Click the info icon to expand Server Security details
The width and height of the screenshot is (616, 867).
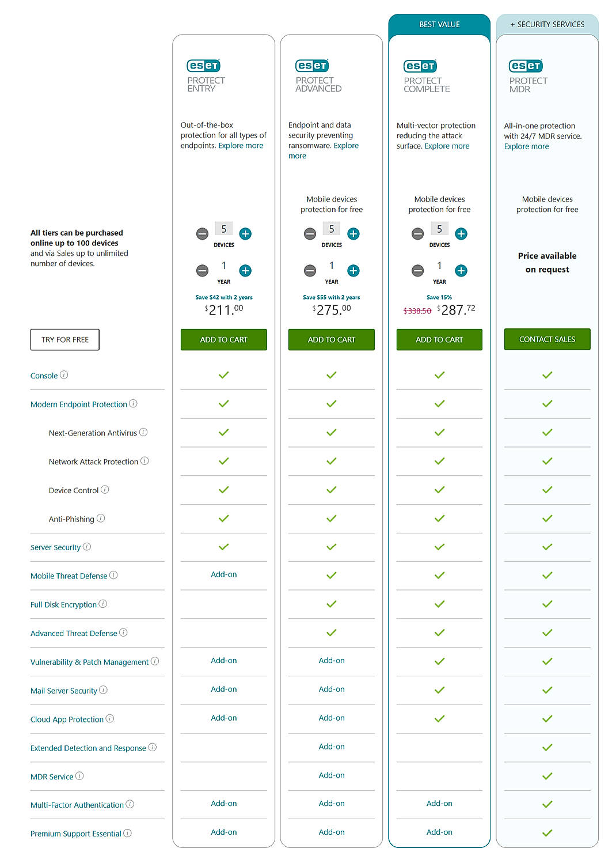coord(88,546)
